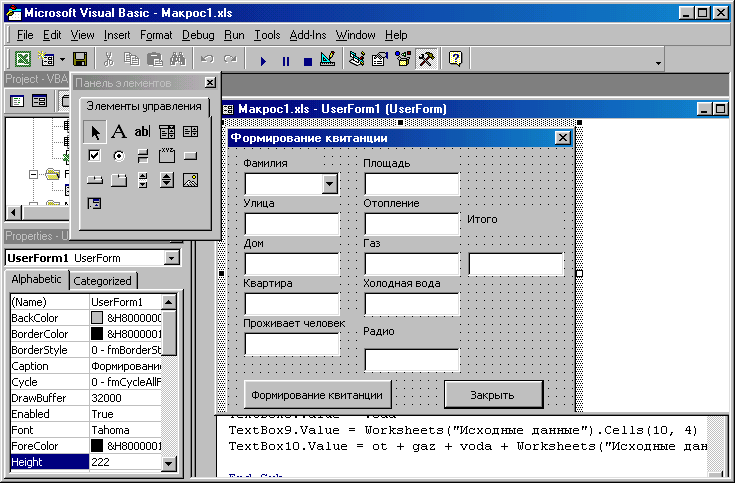Viewport: 735px width, 483px height.
Task: Open the Tools menu
Action: [x=267, y=35]
